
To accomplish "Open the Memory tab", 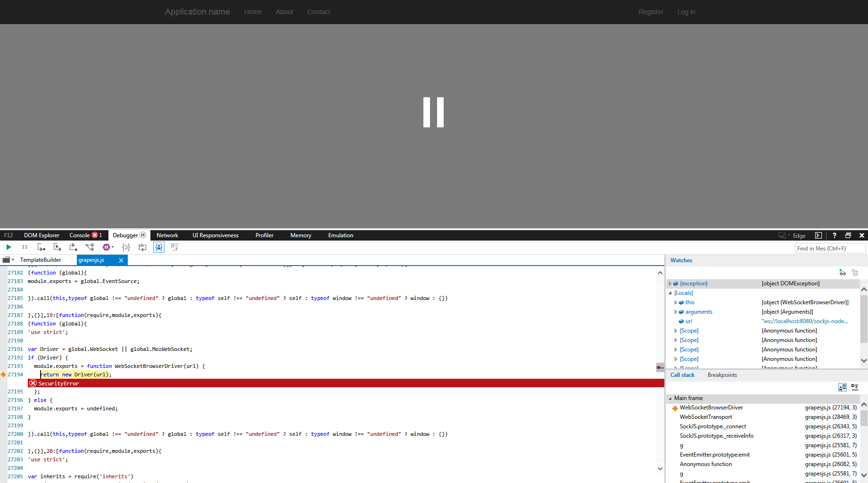I will [x=301, y=235].
